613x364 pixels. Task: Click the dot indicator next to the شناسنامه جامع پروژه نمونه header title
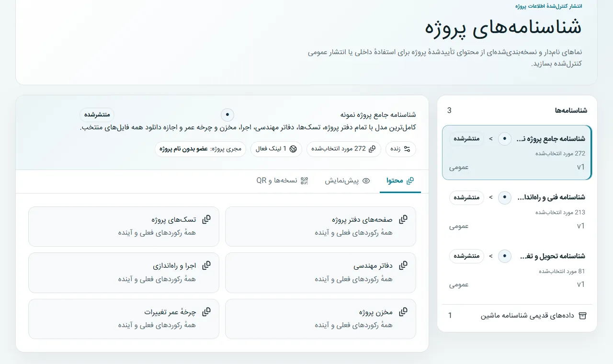(227, 115)
